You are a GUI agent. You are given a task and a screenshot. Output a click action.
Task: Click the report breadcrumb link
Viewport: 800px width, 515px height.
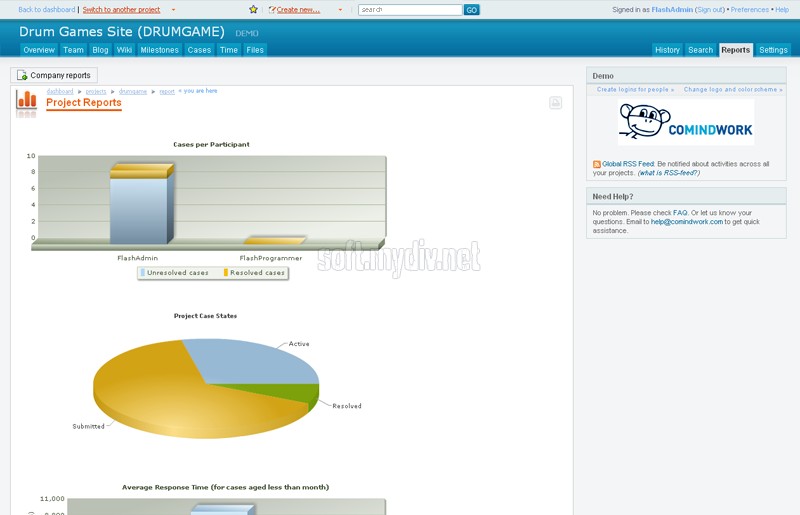167,91
